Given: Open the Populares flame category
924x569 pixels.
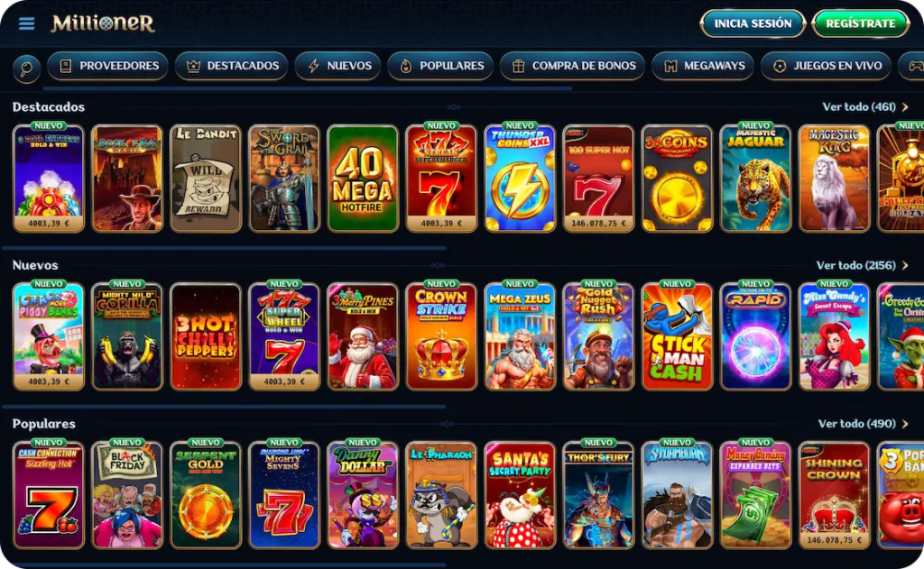Looking at the screenshot, I should (x=440, y=66).
